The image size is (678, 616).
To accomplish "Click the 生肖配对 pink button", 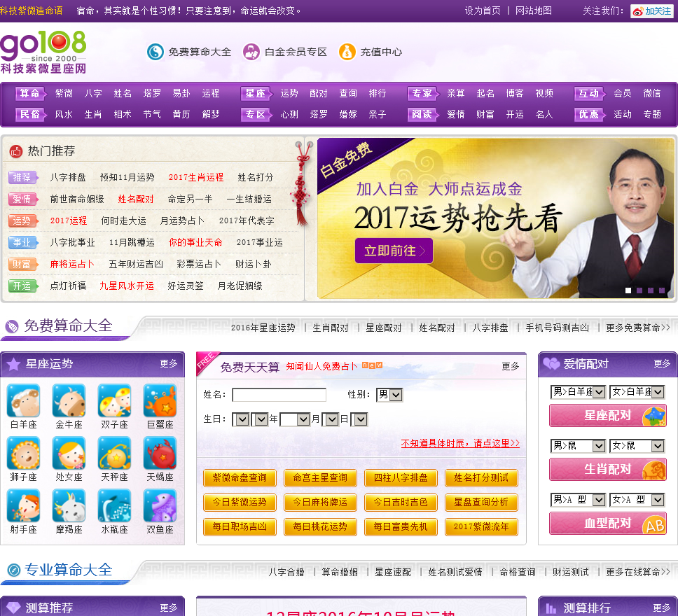I will click(608, 470).
